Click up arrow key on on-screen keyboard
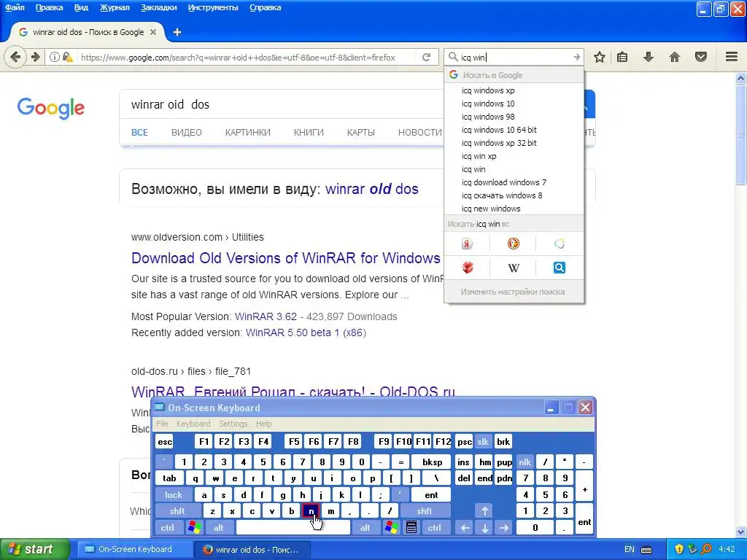This screenshot has width=747, height=560. click(484, 511)
